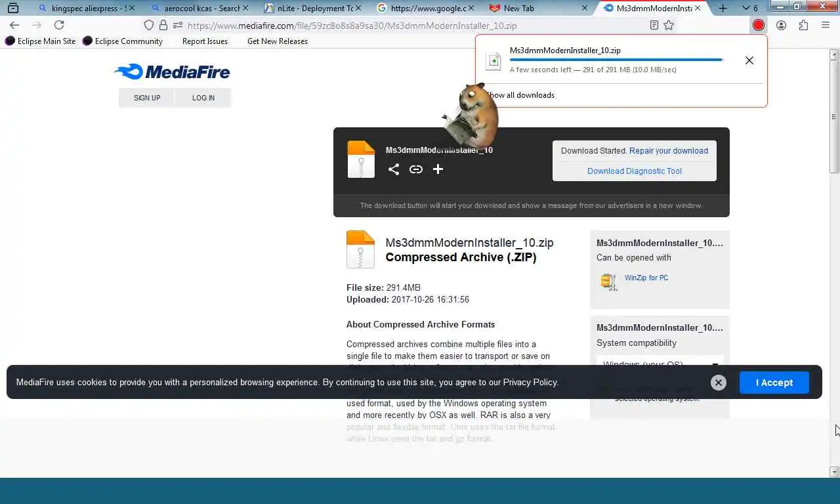Click 'About Compressed Archive Formats' heading
Image resolution: width=840 pixels, height=504 pixels.
click(x=421, y=324)
